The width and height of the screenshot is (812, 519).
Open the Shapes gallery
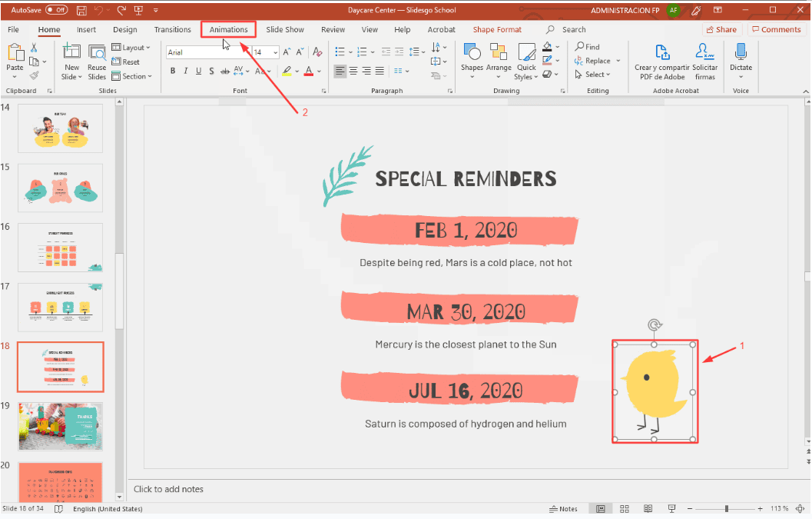(x=472, y=62)
